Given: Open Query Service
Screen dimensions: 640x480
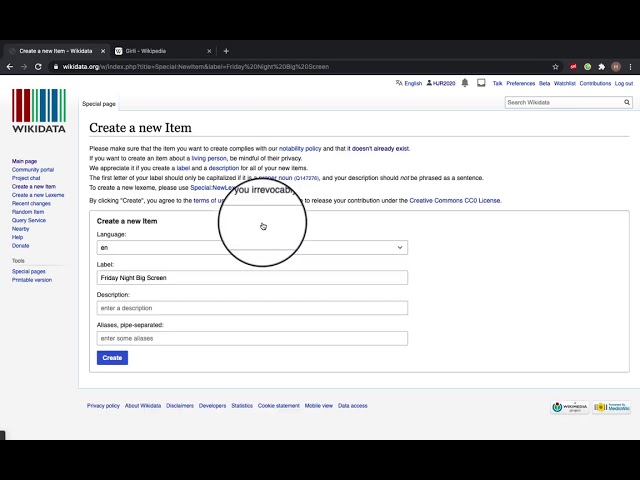Looking at the screenshot, I should tap(29, 220).
